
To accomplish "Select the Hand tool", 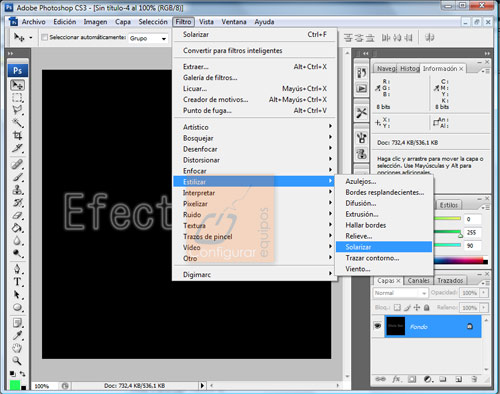I will tap(17, 348).
